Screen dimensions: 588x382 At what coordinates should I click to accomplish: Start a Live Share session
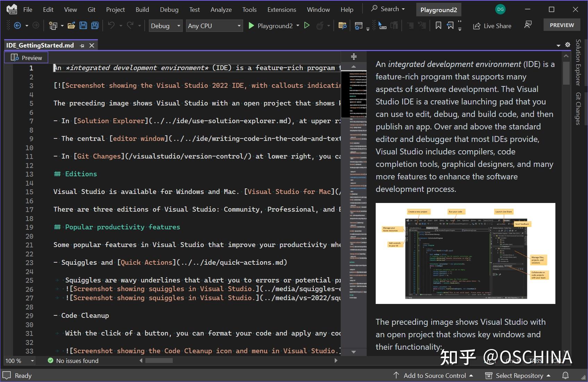coord(492,25)
